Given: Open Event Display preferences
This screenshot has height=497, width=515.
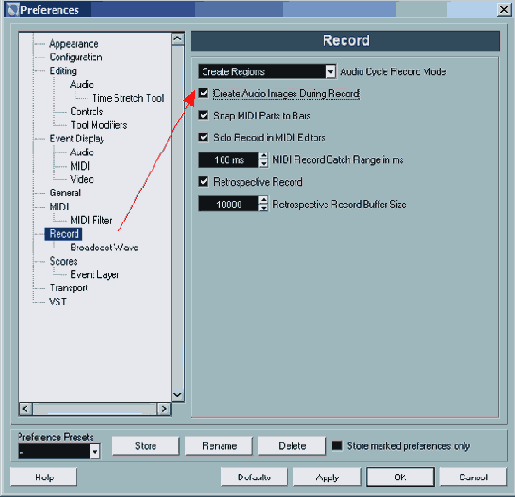Looking at the screenshot, I should (77, 138).
